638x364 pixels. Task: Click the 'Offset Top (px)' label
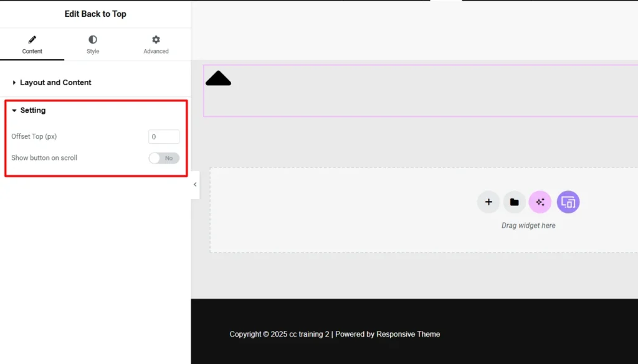(x=34, y=136)
